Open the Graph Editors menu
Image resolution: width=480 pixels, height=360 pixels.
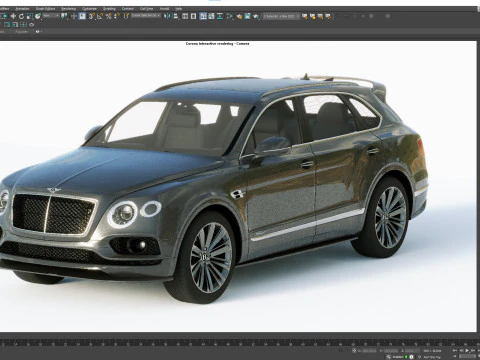pos(45,9)
